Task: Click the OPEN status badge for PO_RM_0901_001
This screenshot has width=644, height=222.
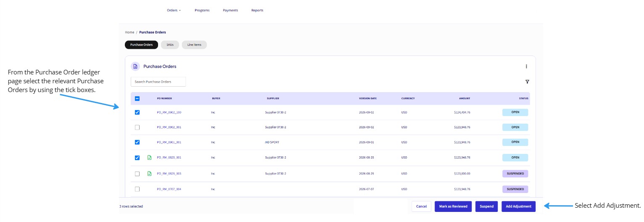Action: [x=515, y=142]
